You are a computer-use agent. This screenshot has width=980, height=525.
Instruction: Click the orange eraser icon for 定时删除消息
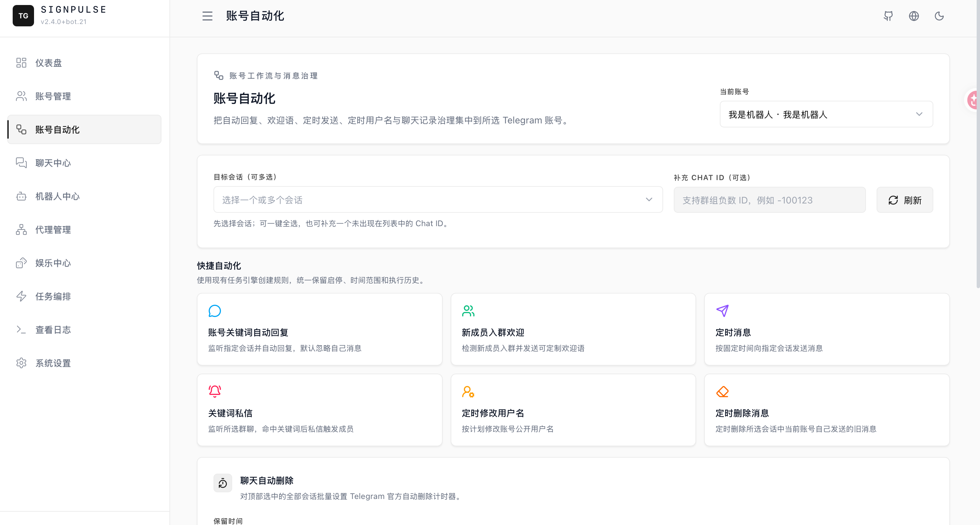pyautogui.click(x=722, y=392)
